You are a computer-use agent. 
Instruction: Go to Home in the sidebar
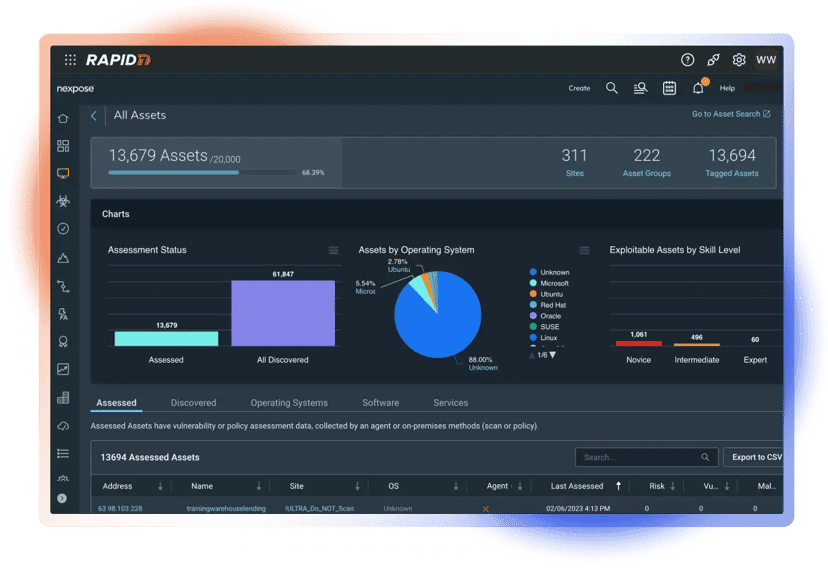(x=63, y=118)
